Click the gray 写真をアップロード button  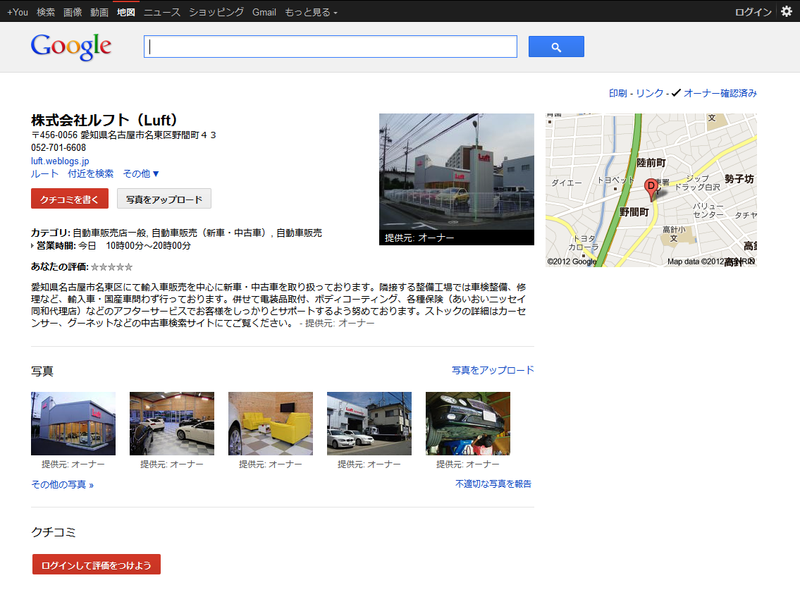(x=164, y=199)
